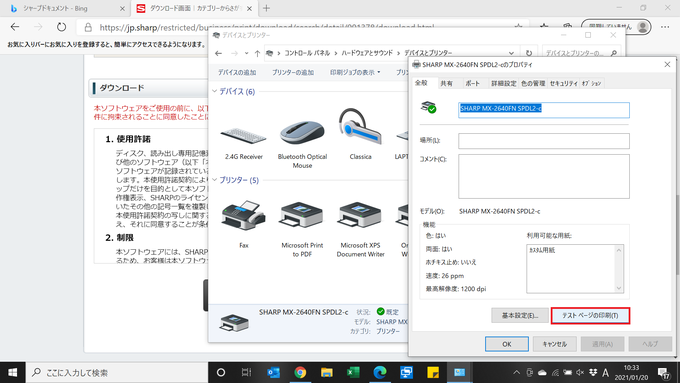Open Edge settings and more menu

coord(665,27)
